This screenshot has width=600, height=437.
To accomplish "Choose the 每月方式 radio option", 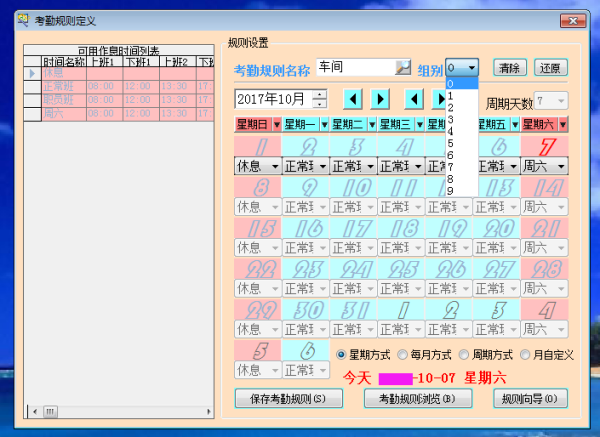I will tap(403, 355).
